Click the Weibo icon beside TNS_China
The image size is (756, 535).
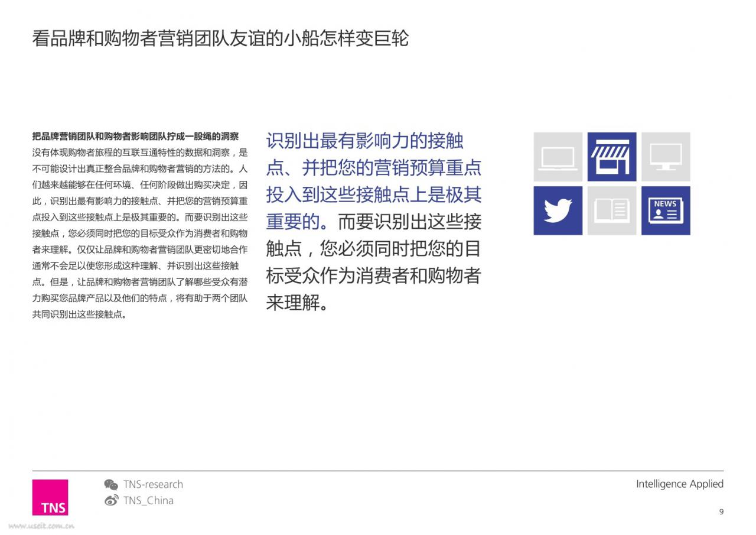pyautogui.click(x=111, y=501)
